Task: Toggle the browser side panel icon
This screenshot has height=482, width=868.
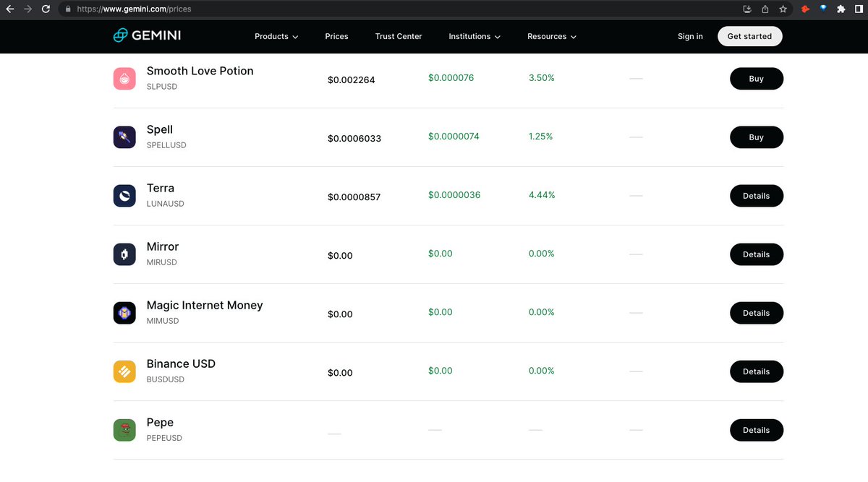Action: tap(858, 9)
